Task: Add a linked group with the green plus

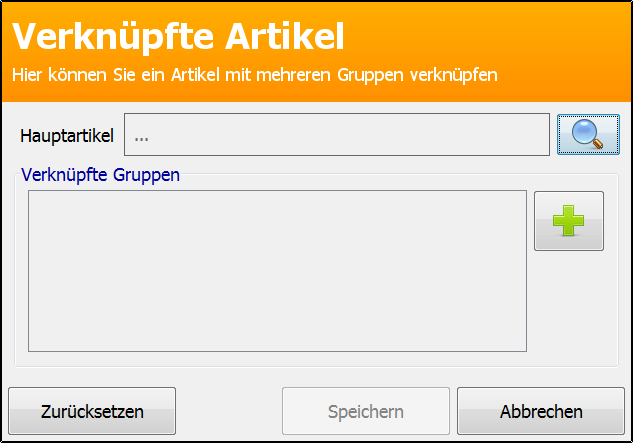Action: click(569, 221)
